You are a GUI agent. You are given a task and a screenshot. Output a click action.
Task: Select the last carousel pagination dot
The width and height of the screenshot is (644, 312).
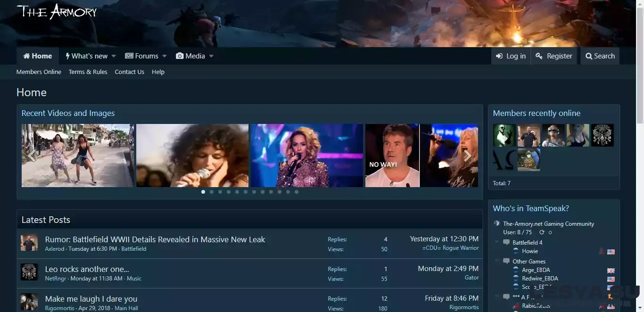click(x=297, y=192)
